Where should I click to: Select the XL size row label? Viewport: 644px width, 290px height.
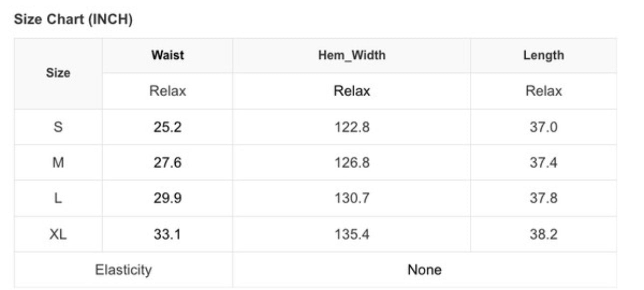[x=58, y=234]
